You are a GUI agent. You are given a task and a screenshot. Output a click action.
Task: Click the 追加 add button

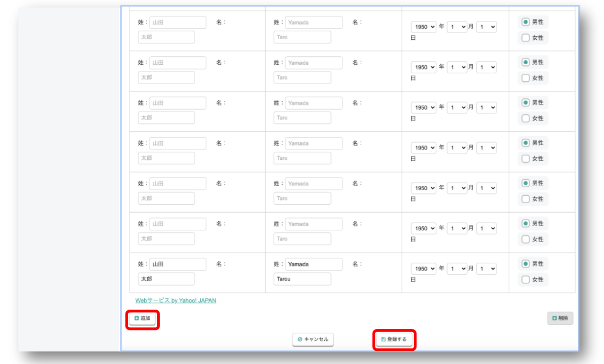click(142, 319)
